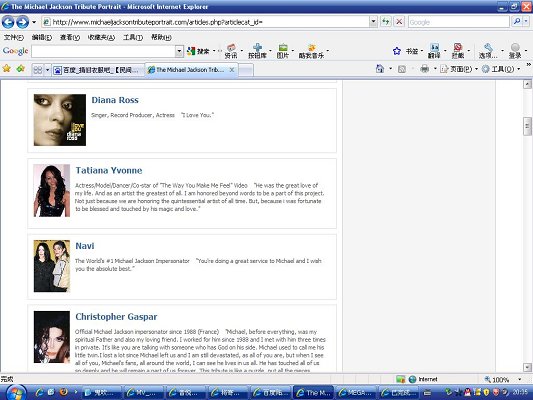Screen dimensions: 533x400
Task: Click the browser Back button
Action: pyautogui.click(x=8, y=22)
